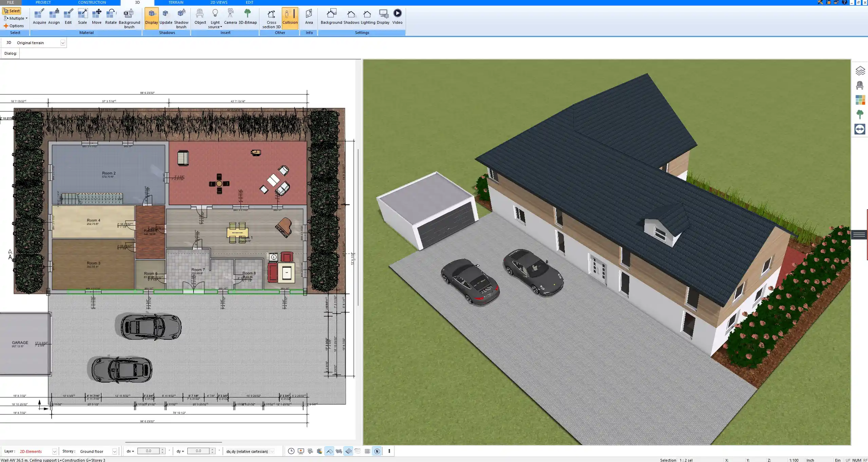Insert a 3D-Bitmap tree

(248, 17)
